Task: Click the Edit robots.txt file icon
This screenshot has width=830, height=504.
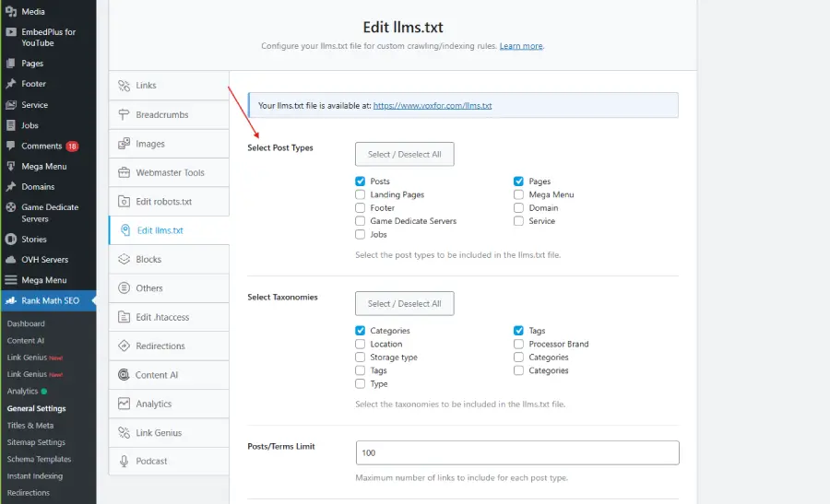Action: coord(124,202)
